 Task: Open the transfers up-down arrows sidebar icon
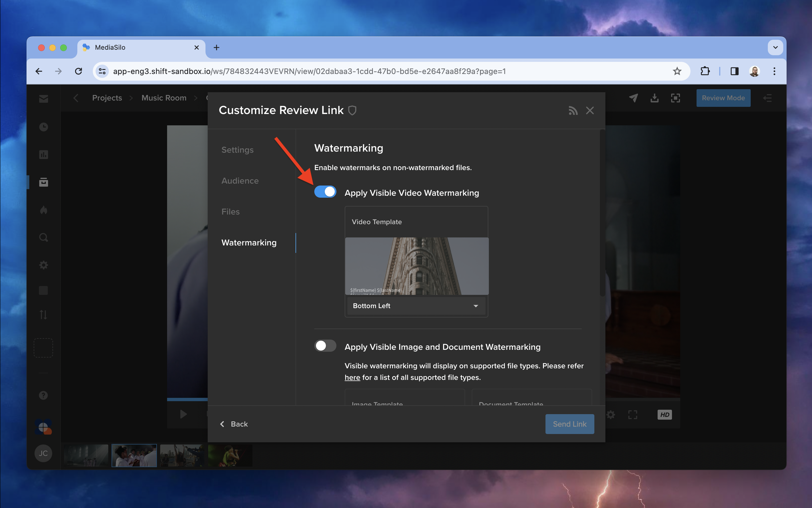click(43, 315)
